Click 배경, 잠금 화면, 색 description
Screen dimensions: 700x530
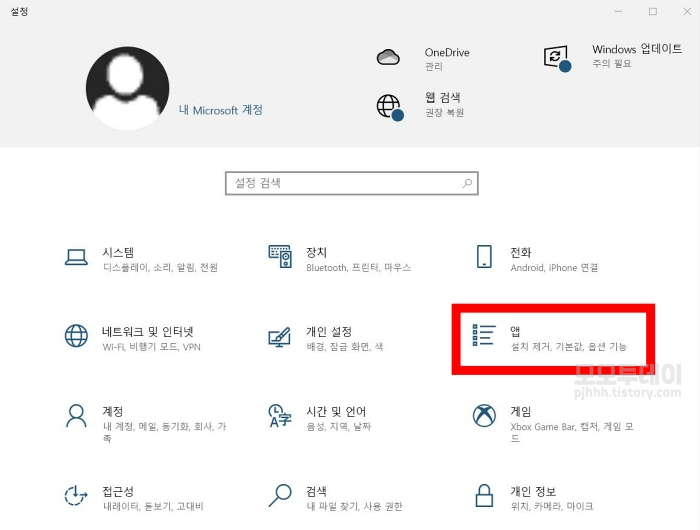pyautogui.click(x=345, y=346)
